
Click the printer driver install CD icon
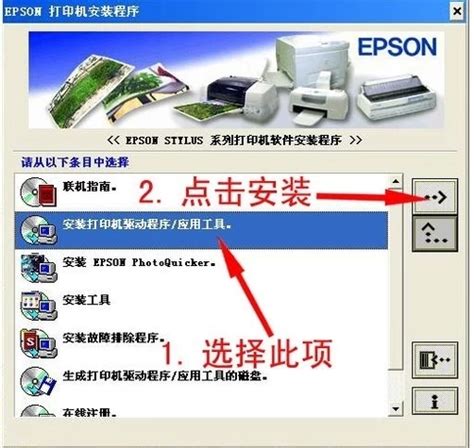[x=38, y=230]
